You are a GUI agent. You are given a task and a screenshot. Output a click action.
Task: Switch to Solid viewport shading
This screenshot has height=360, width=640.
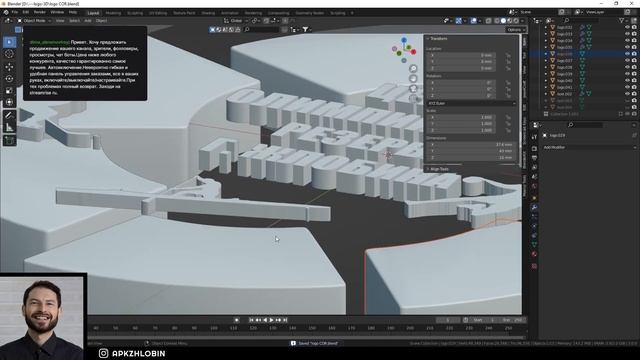click(503, 20)
